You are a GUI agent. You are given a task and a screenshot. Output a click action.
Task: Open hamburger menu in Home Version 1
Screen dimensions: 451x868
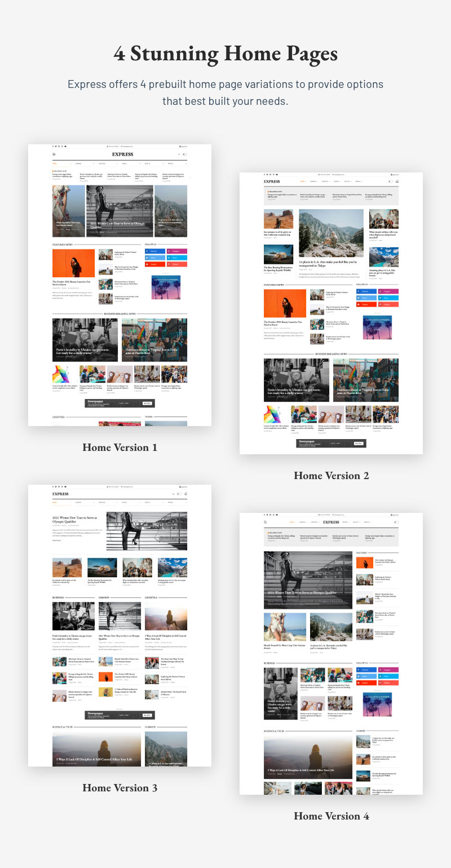click(x=54, y=154)
